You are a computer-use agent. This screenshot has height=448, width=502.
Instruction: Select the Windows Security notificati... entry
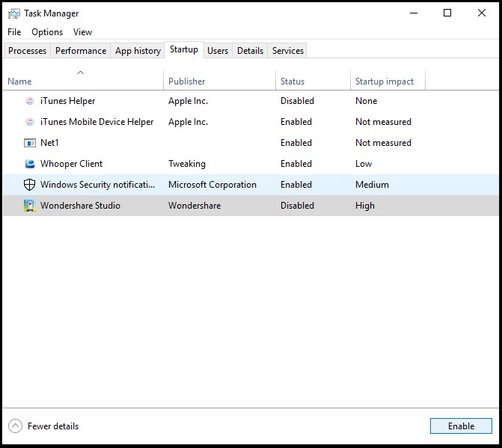tap(98, 185)
